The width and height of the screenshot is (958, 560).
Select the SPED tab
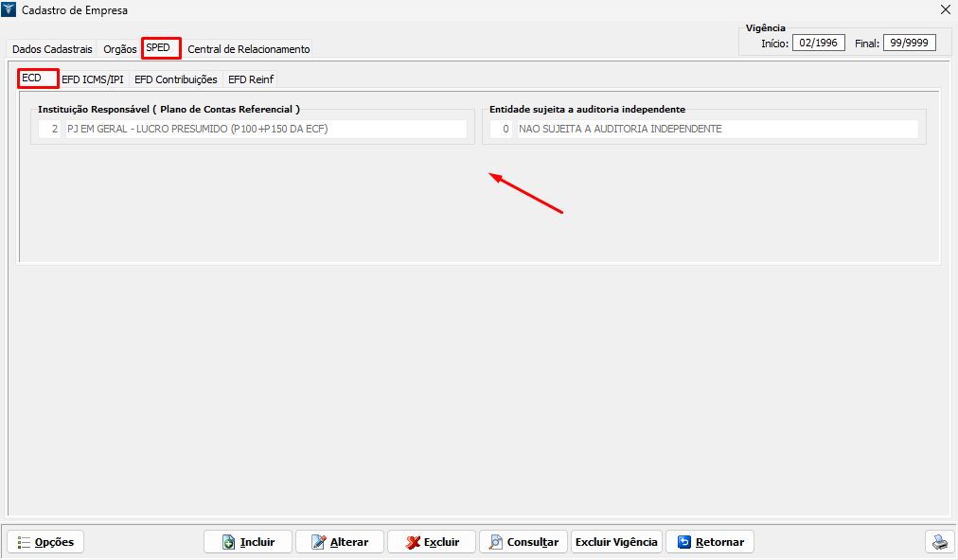[159, 48]
